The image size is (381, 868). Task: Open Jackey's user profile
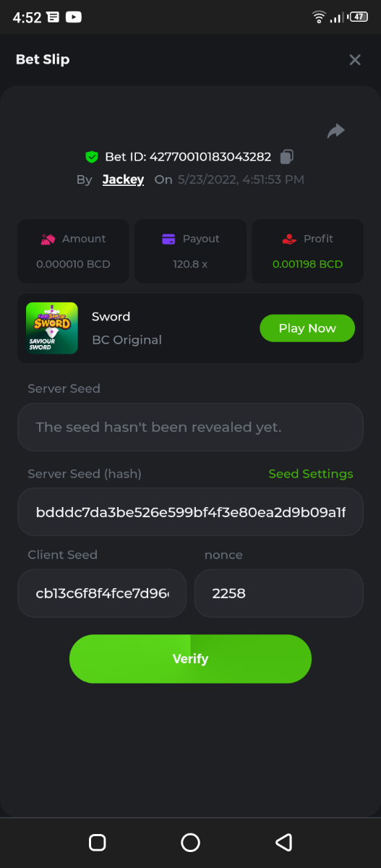tap(123, 179)
